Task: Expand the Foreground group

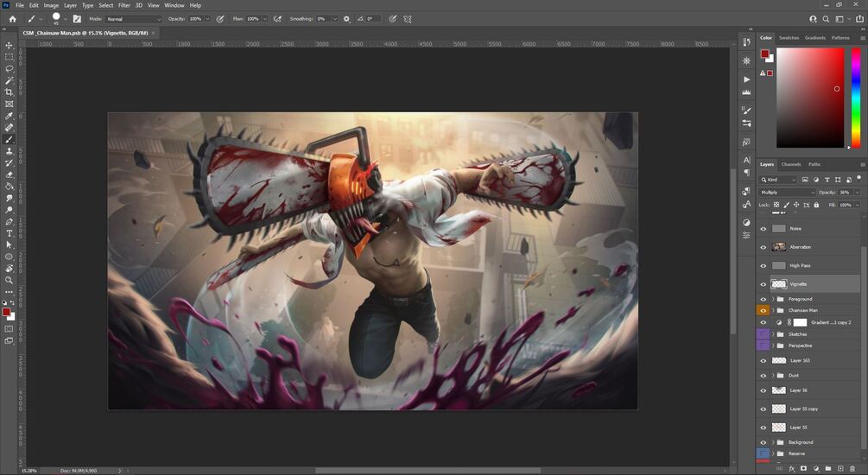Action: pos(773,299)
